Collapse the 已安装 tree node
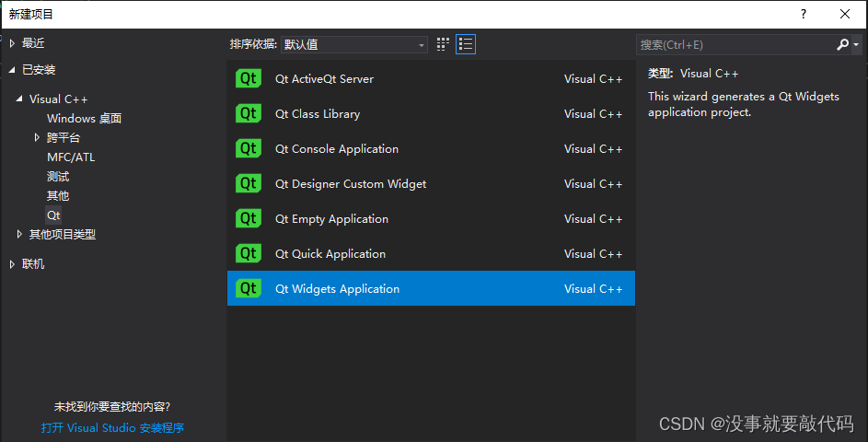868x442 pixels. (x=12, y=70)
